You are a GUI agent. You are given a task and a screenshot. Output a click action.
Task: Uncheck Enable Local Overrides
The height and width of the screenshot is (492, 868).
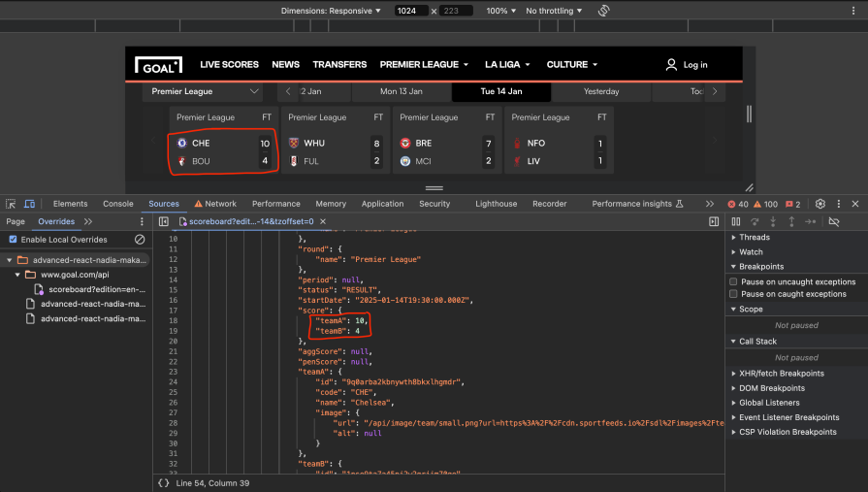13,239
